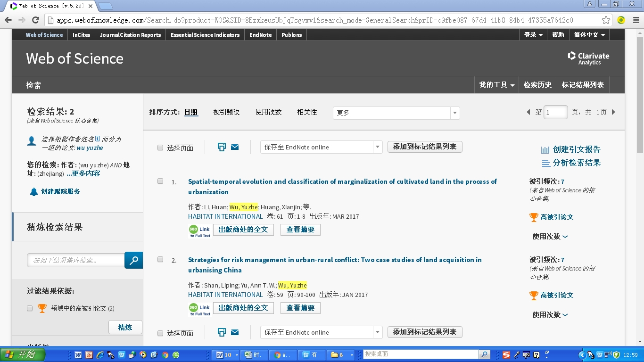The height and width of the screenshot is (362, 644).
Task: Open Chrome from the quick launch bar
Action: [x=165, y=355]
